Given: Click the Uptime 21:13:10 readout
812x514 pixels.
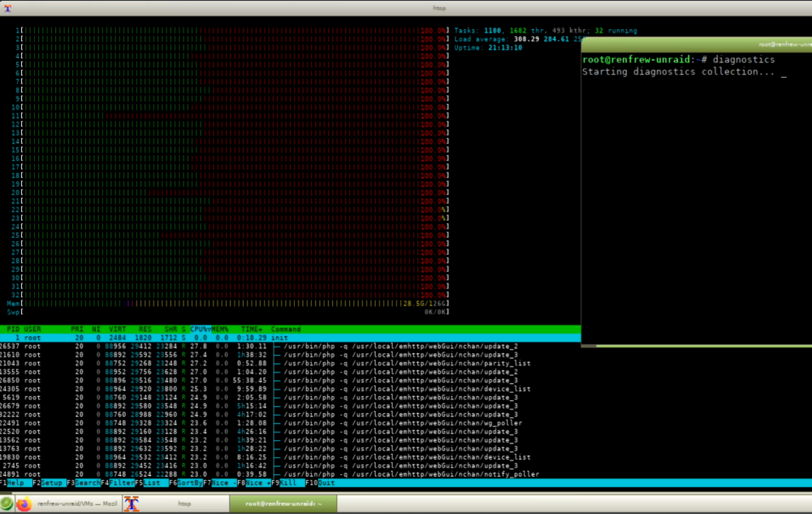Looking at the screenshot, I should pyautogui.click(x=488, y=48).
